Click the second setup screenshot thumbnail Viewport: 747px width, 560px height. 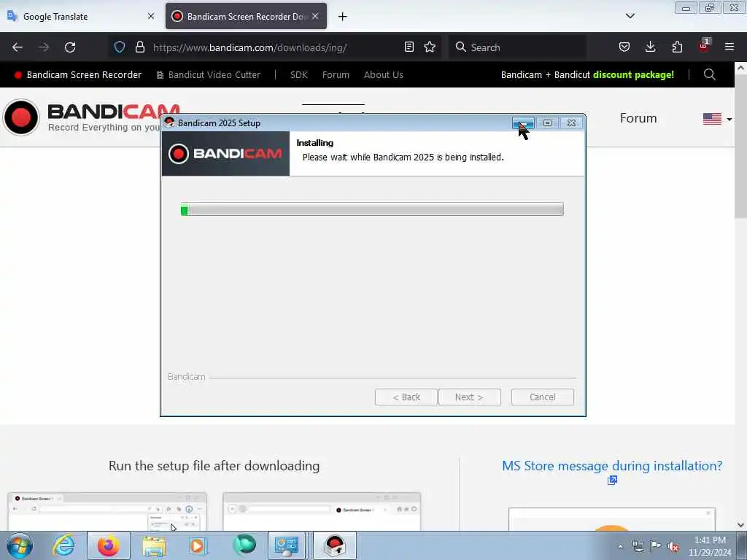(x=322, y=511)
